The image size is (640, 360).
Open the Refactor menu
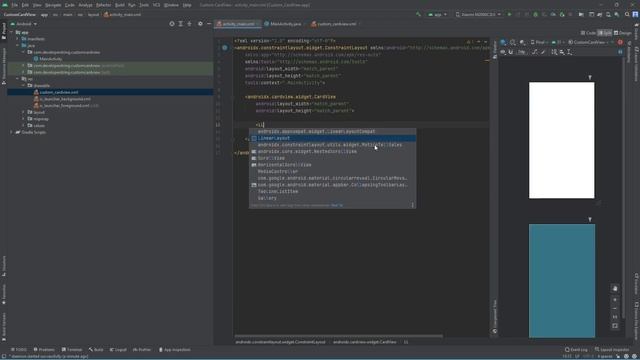(x=103, y=5)
